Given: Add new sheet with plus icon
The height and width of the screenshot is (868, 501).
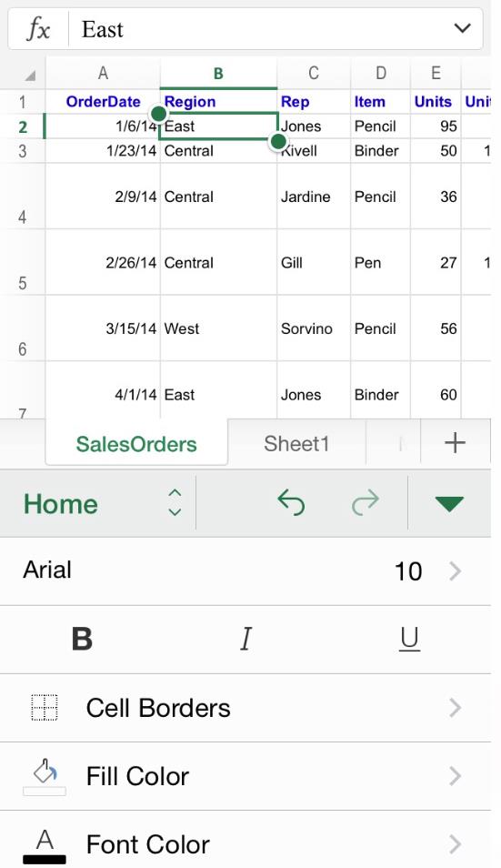Looking at the screenshot, I should point(455,443).
